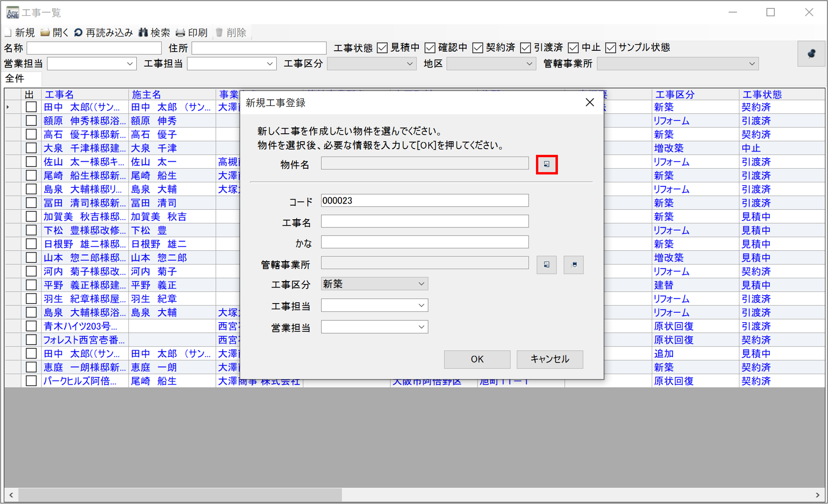This screenshot has width=828, height=504.
Task: Click the filter icon button at top right
Action: click(x=811, y=54)
